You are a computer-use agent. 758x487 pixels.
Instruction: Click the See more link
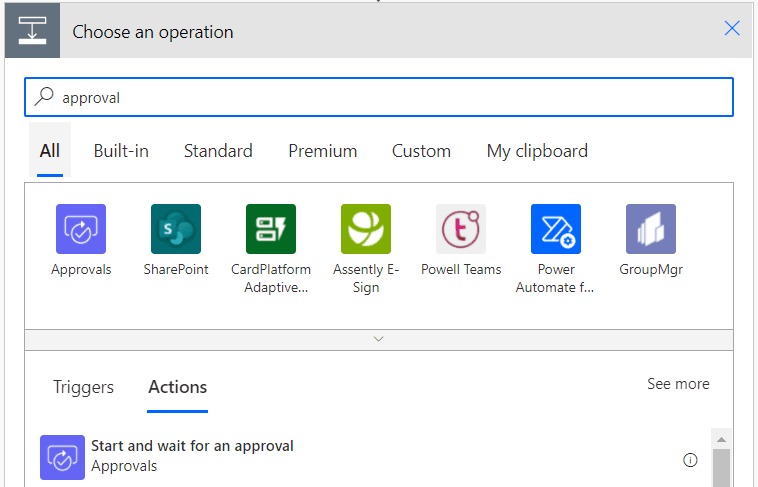pos(678,384)
